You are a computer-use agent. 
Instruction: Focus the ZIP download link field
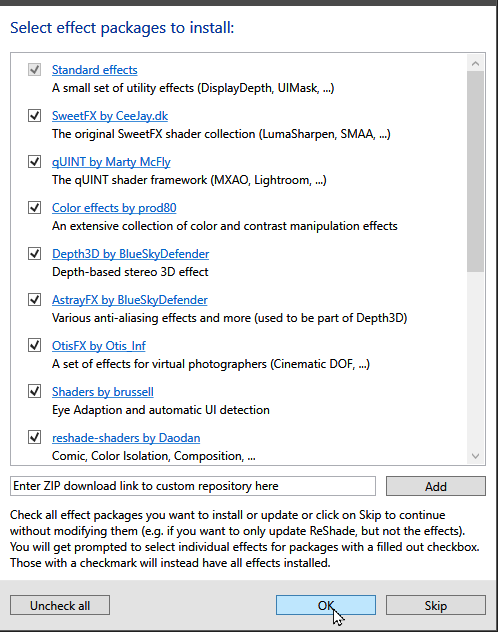(193, 486)
